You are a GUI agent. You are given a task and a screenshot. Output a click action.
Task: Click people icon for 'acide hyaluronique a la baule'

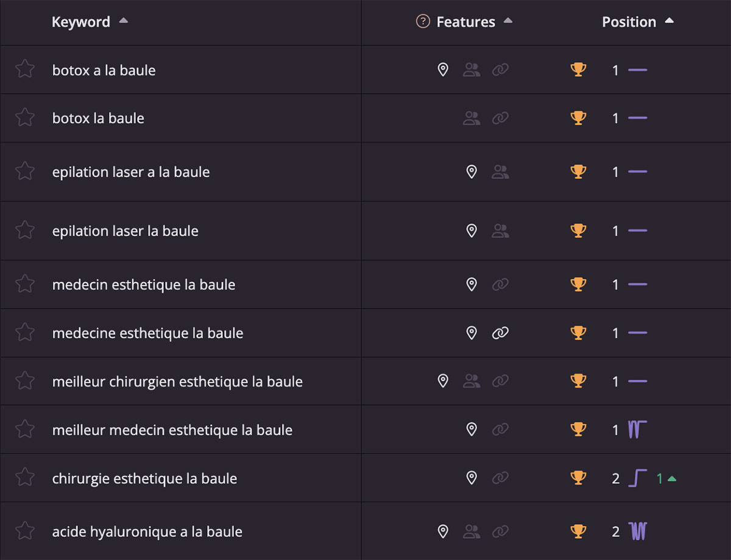[471, 531]
